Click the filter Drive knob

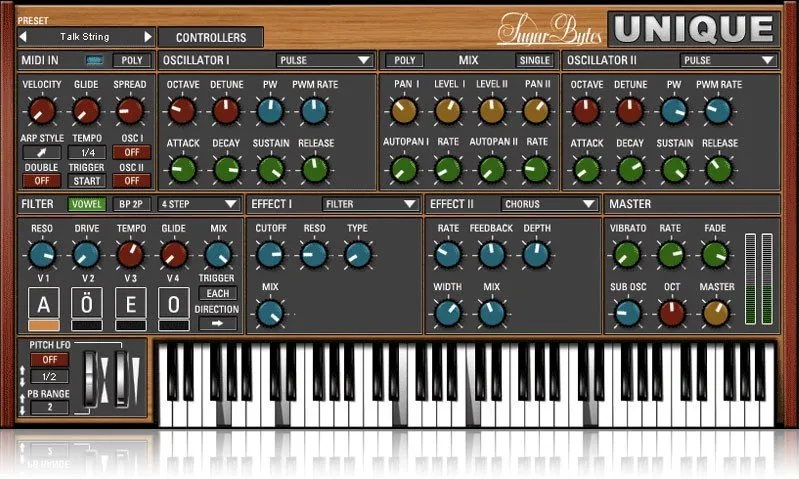86,254
